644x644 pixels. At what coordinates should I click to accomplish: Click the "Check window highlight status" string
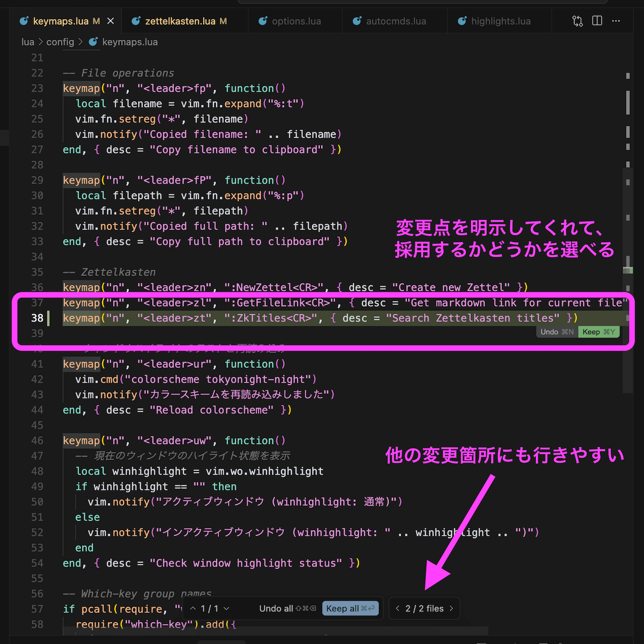coord(246,563)
